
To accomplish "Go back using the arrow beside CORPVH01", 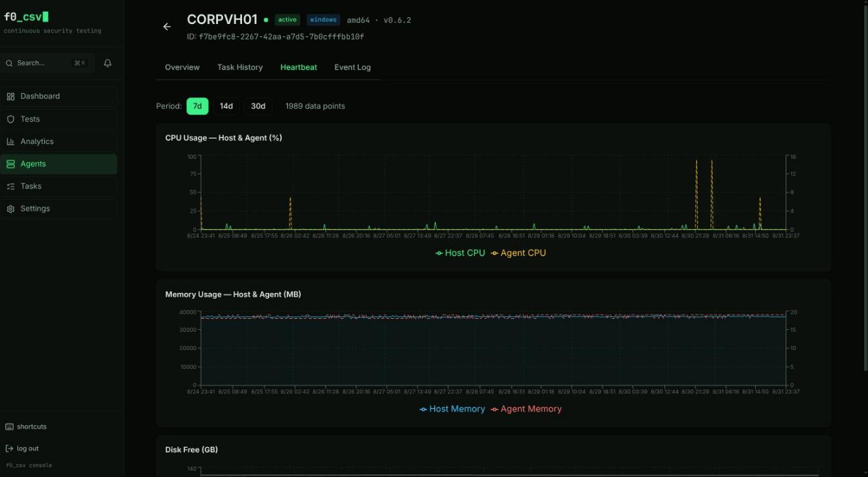I will click(167, 27).
